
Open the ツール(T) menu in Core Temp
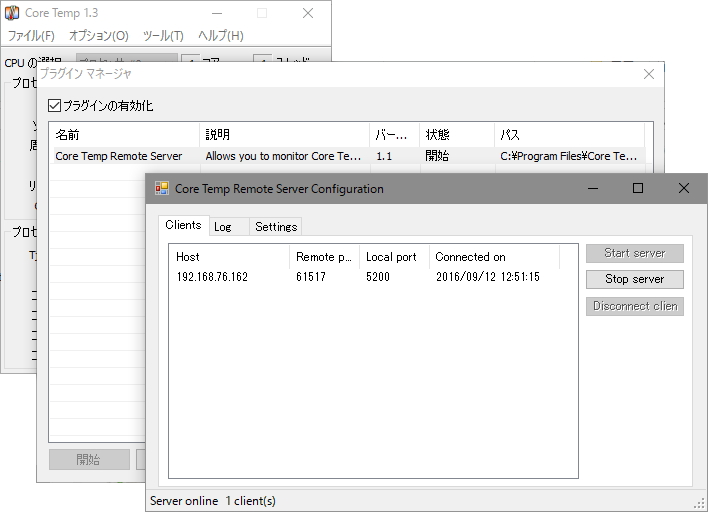pos(163,36)
